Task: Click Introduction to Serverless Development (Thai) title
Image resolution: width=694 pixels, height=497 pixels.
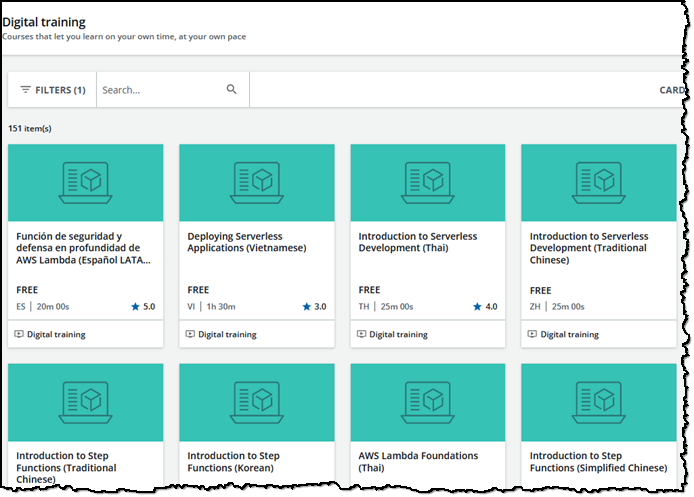Action: pyautogui.click(x=418, y=242)
